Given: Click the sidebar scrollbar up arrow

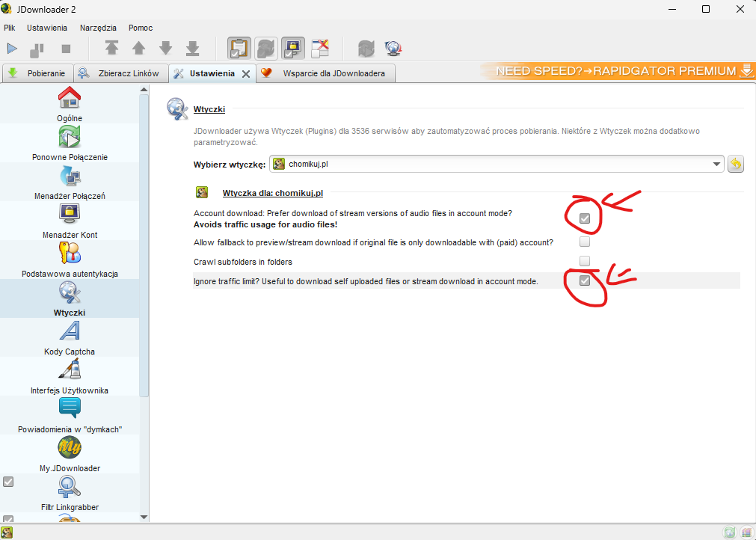Looking at the screenshot, I should tap(144, 89).
